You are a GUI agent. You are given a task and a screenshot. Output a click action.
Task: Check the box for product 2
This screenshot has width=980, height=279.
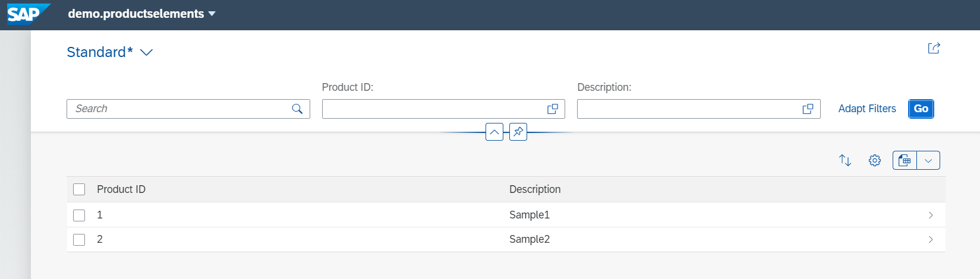coord(79,240)
